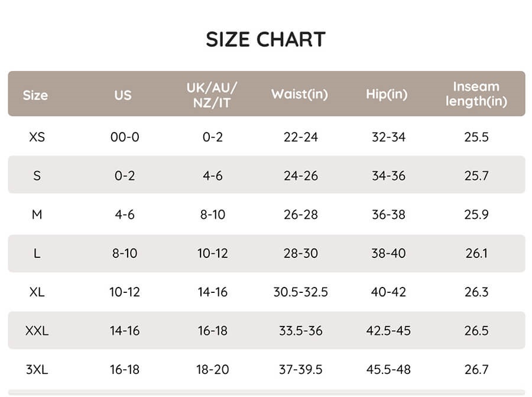
Task: Click the XXL size row label
Action: pos(37,331)
